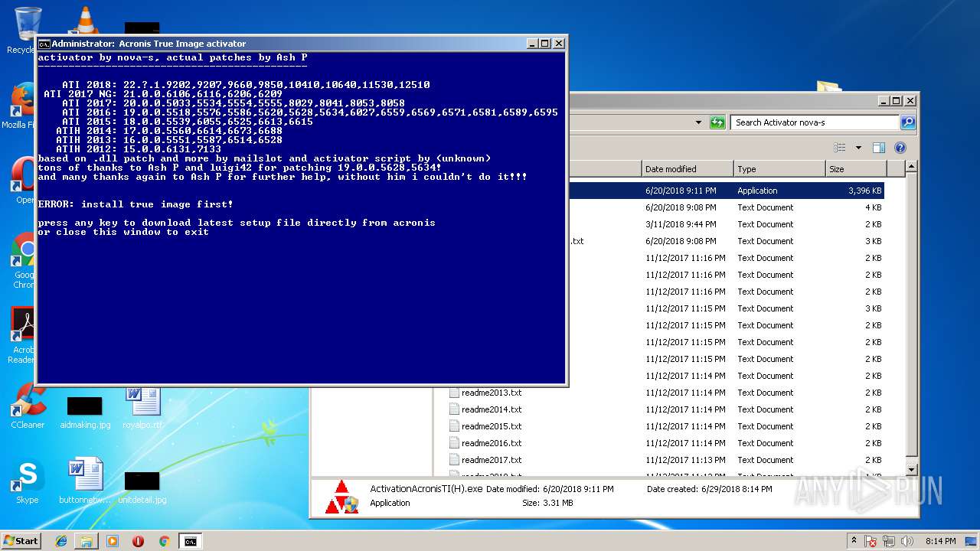Viewport: 980px width, 551px height.
Task: Select readme2014.txt in file list
Action: (x=491, y=409)
